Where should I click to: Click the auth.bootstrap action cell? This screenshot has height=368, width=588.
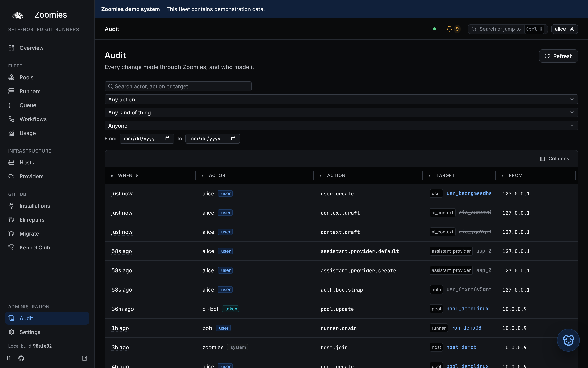[x=342, y=290]
